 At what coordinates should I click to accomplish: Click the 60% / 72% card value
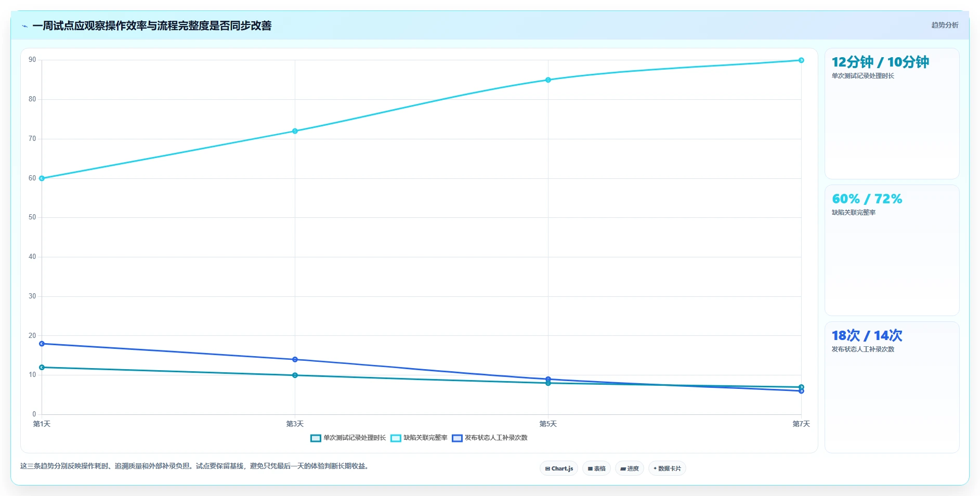coord(867,199)
